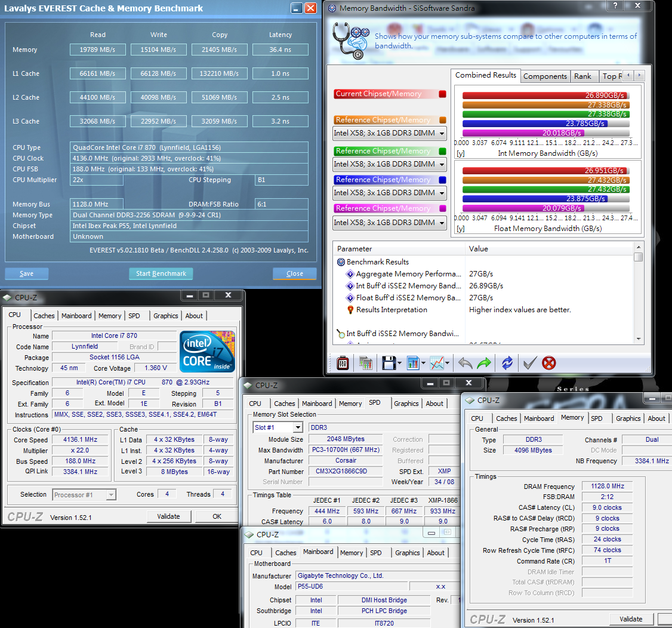Click the green forward arrow icon
Viewport: 672px width, 628px height.
click(x=484, y=363)
